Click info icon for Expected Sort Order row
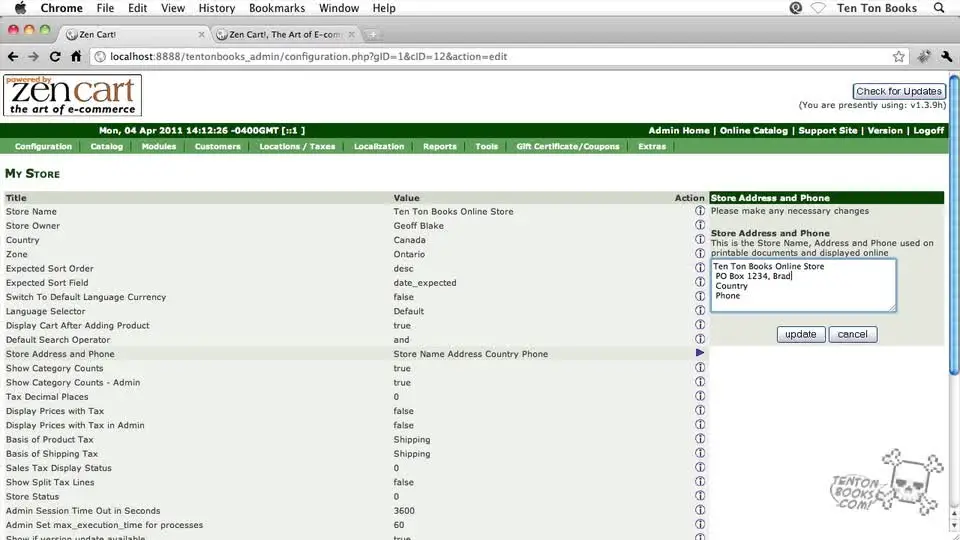 [700, 268]
